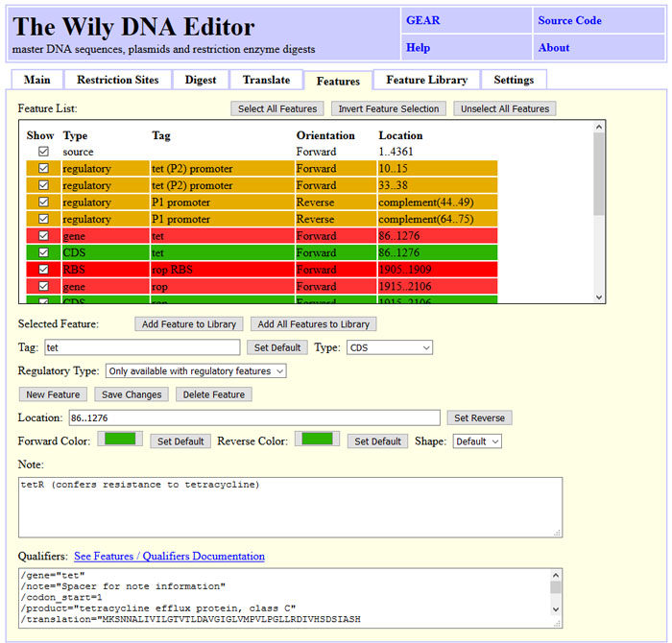
Task: Click the Select All Features button
Action: (x=277, y=108)
